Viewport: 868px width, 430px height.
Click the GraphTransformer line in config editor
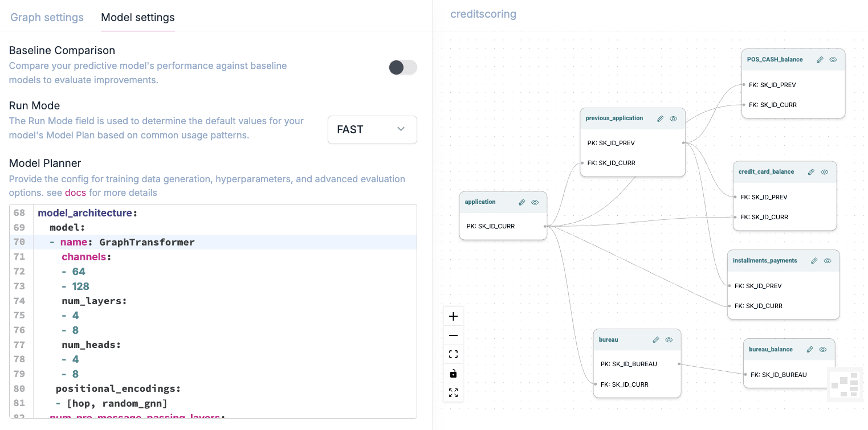(146, 242)
